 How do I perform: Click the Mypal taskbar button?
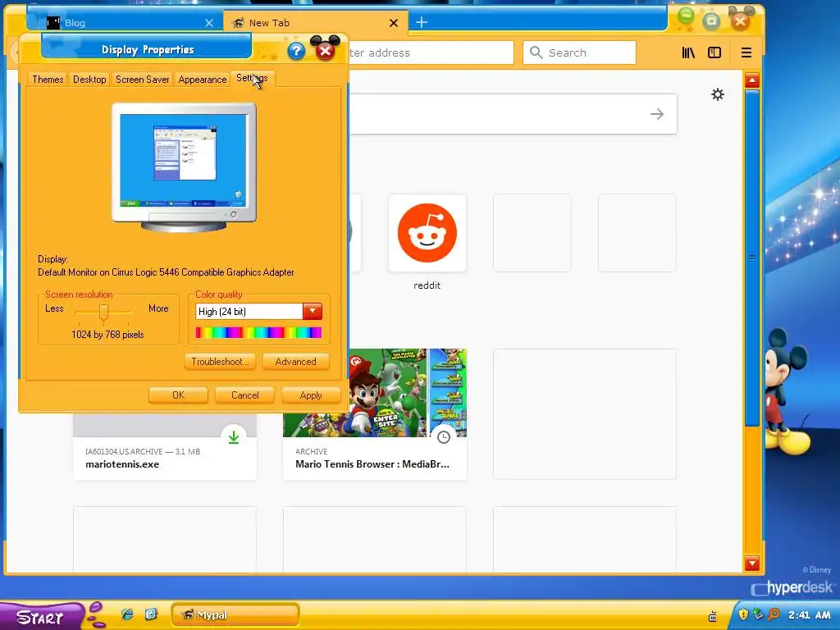pos(235,614)
